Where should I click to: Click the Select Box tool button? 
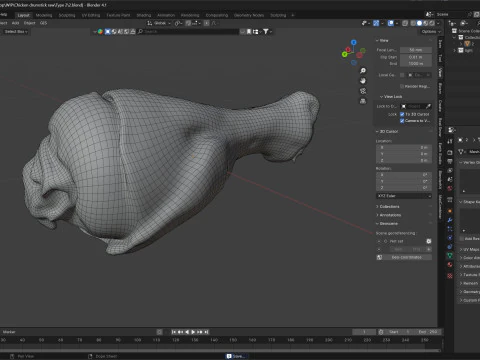tap(15, 31)
